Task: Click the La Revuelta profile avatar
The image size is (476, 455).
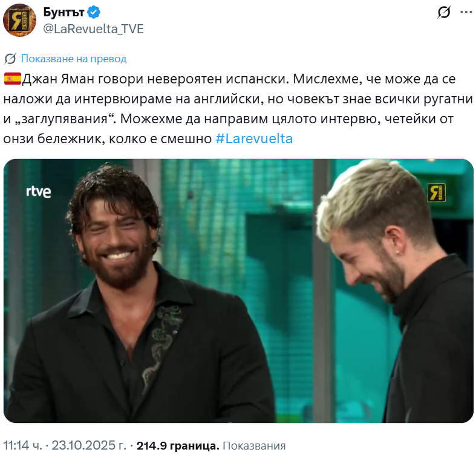Action: (20, 21)
